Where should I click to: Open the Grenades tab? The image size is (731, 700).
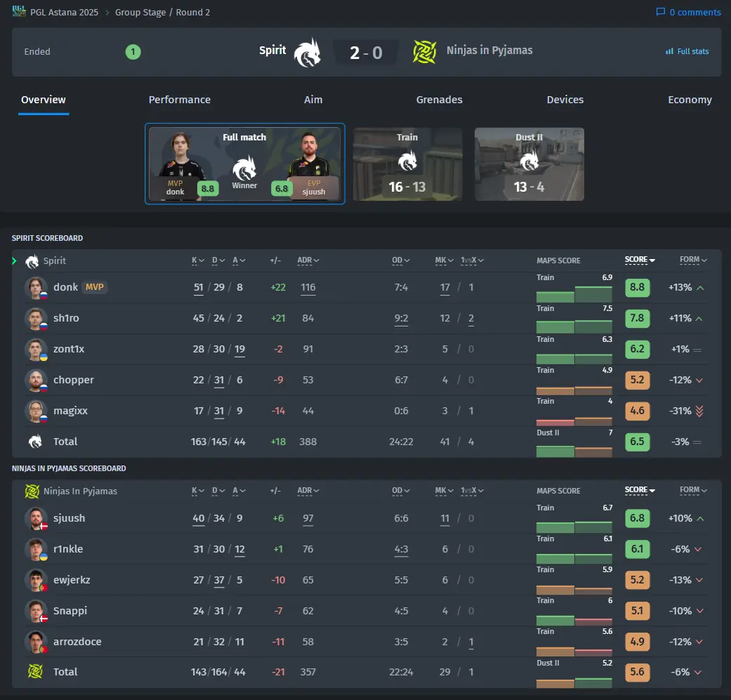[439, 100]
